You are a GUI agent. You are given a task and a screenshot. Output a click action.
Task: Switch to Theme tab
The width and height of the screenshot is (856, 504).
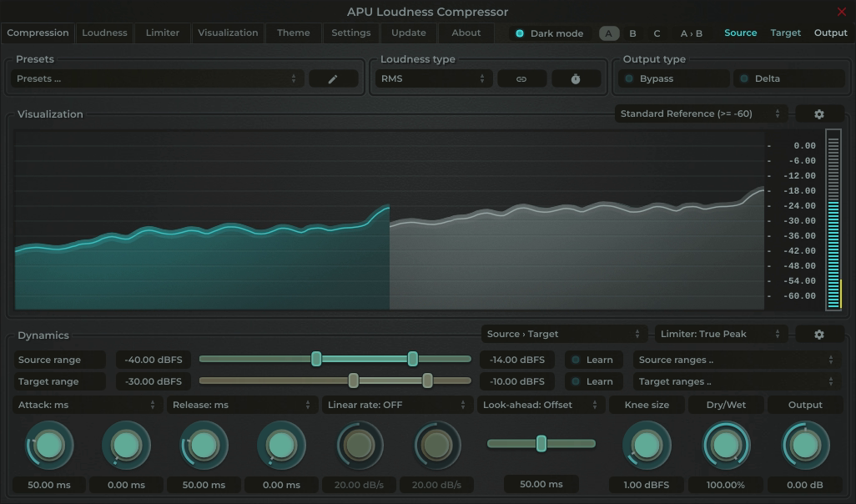tap(293, 33)
